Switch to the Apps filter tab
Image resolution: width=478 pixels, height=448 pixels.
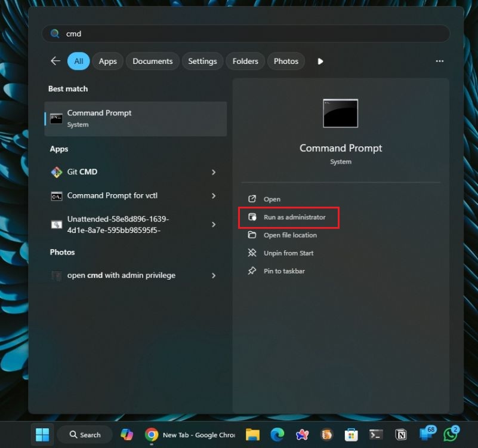(107, 61)
